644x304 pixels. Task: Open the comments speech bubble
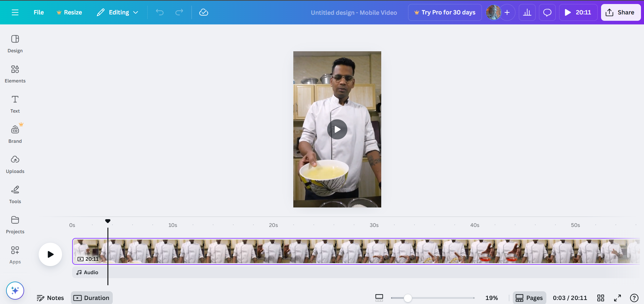point(547,12)
